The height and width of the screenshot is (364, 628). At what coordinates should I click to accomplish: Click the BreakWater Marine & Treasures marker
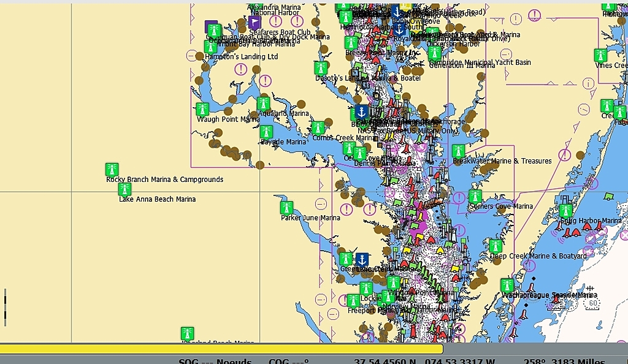click(459, 151)
